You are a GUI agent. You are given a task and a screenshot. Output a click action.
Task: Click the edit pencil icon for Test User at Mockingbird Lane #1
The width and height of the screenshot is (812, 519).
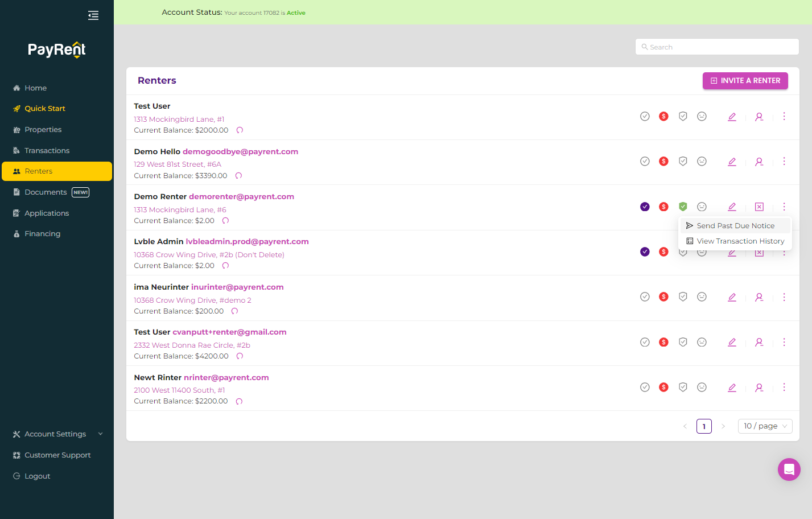point(732,117)
